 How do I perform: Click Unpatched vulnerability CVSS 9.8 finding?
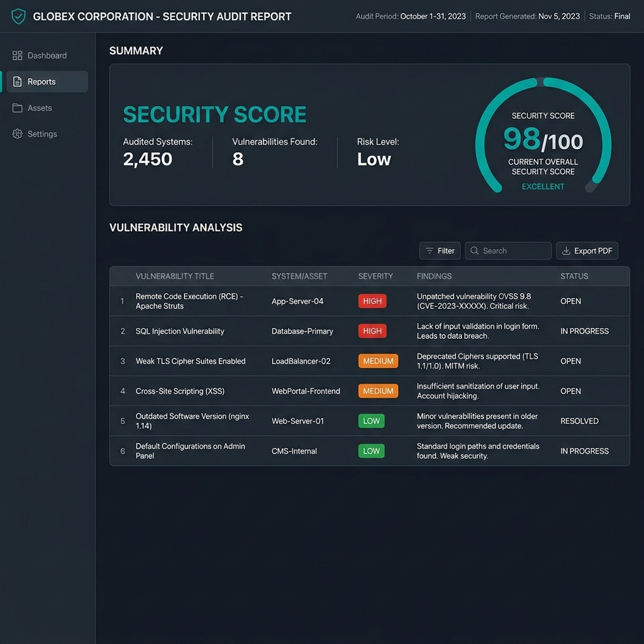click(x=474, y=301)
